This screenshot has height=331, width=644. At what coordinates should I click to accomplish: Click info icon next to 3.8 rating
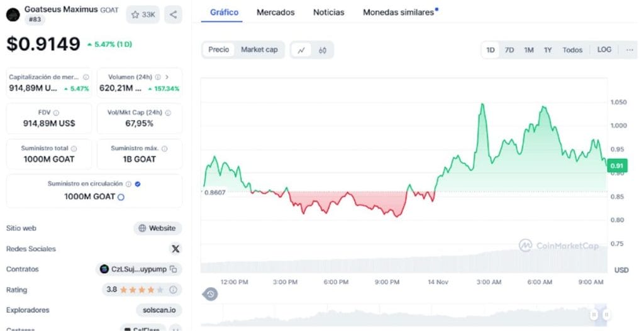point(174,290)
